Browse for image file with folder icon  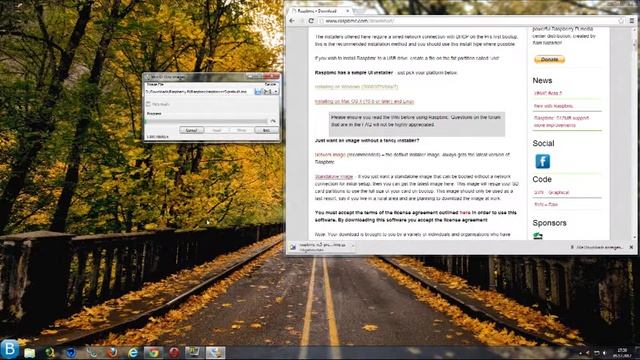(x=258, y=92)
